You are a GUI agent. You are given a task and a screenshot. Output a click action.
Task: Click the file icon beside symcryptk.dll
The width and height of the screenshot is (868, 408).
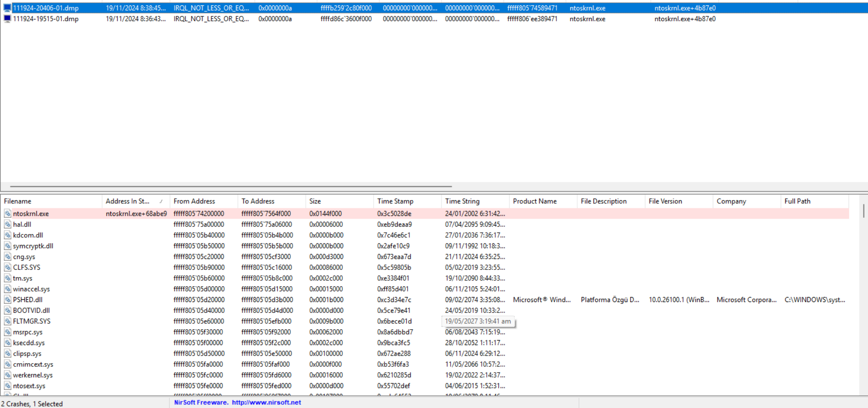pos(8,246)
